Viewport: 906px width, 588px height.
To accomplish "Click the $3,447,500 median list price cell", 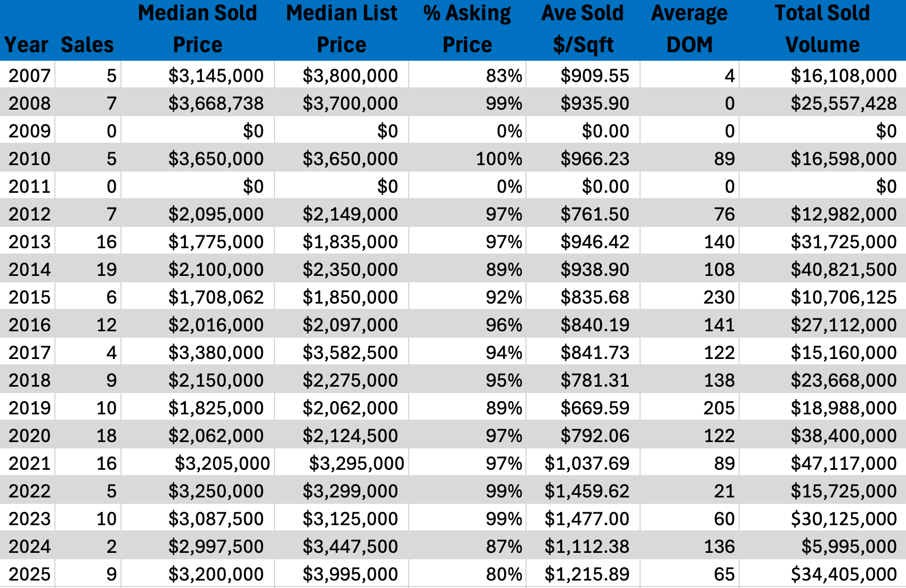I will tap(350, 546).
